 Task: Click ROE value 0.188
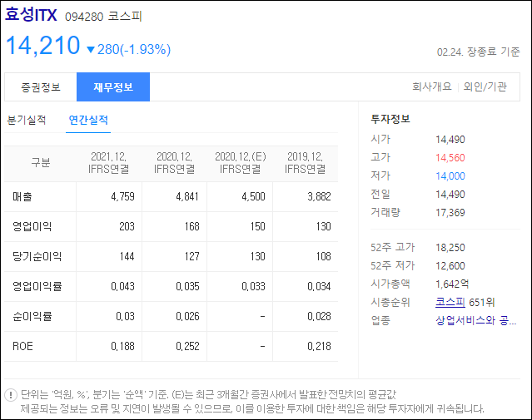pyautogui.click(x=122, y=346)
